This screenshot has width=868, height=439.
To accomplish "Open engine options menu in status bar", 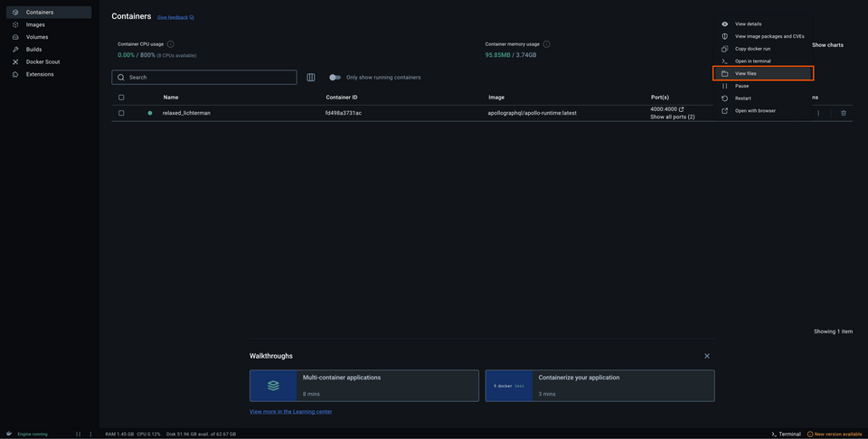I will click(90, 434).
